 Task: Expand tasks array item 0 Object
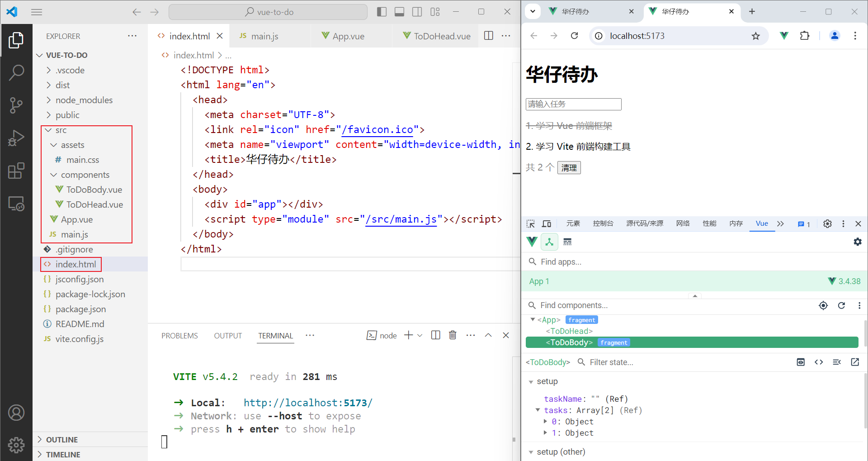click(x=545, y=422)
